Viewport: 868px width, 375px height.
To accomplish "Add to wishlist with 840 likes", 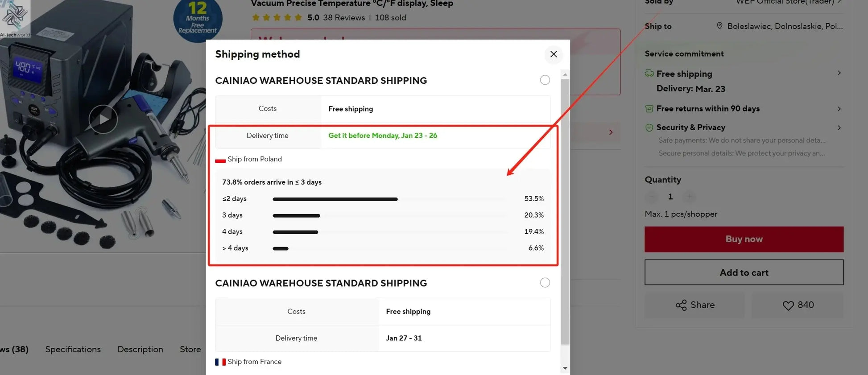I will tap(798, 305).
